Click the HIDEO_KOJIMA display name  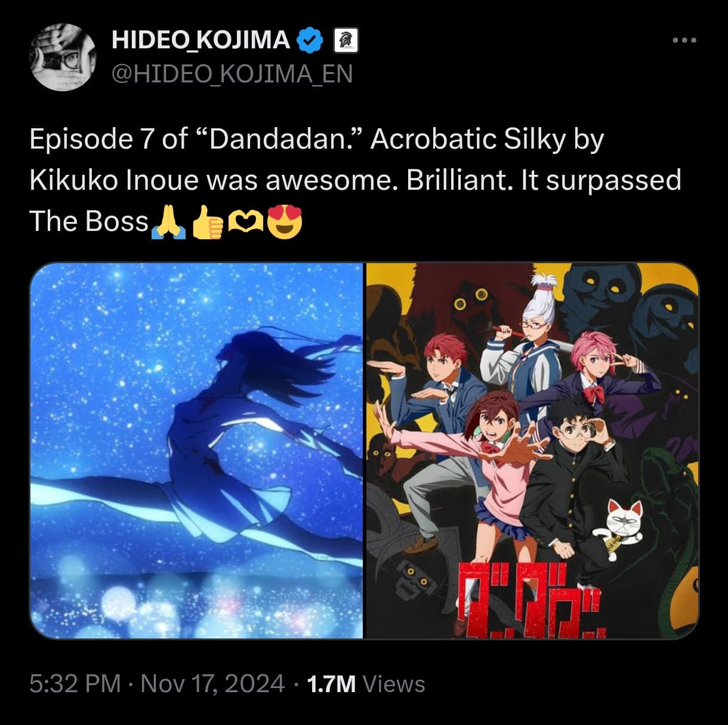tap(201, 40)
